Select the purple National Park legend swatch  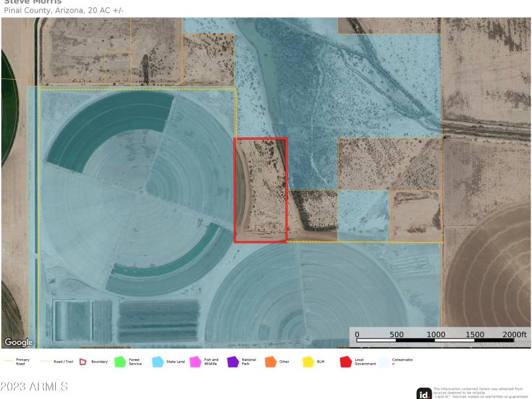click(x=233, y=362)
